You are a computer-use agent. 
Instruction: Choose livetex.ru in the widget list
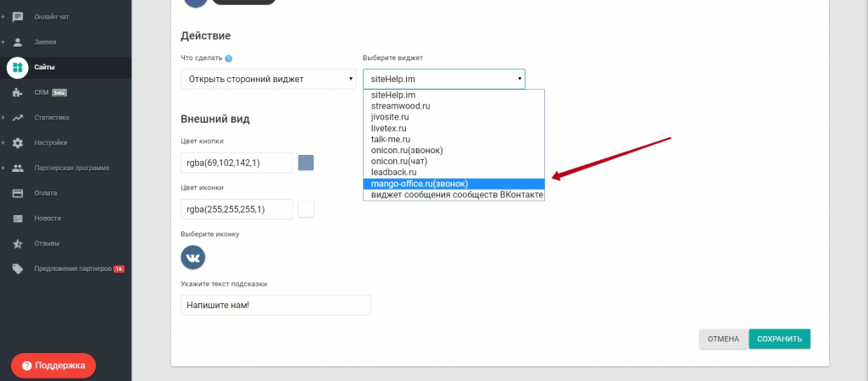454,129
